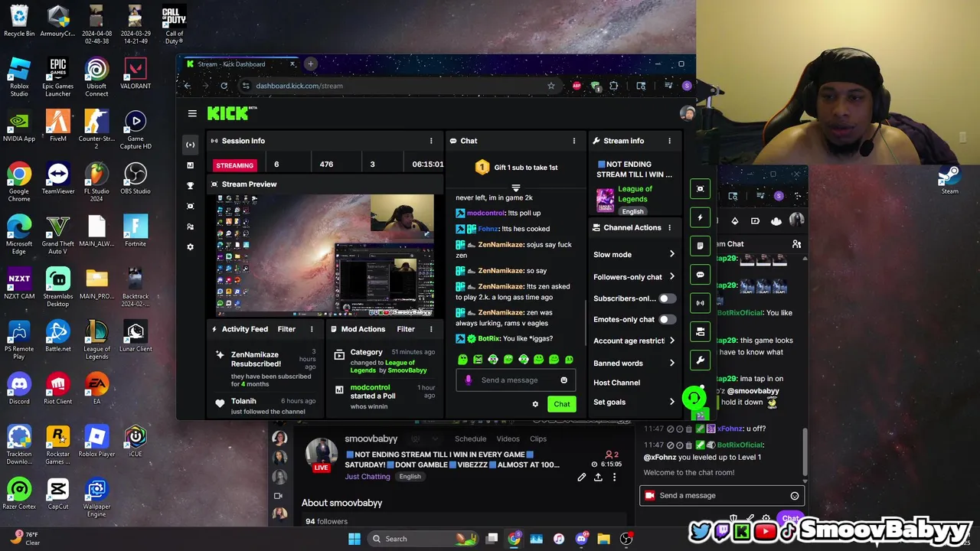Send message with green Chat button

[562, 404]
